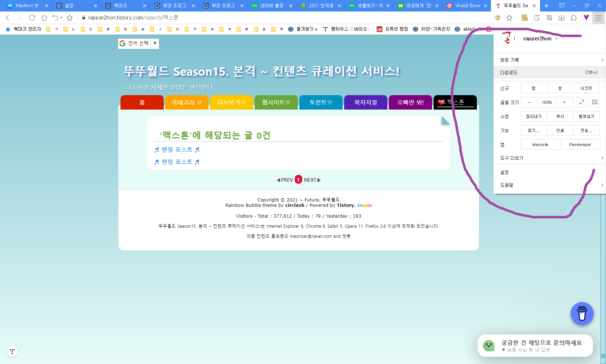Open a new 창 window from menu
The height and width of the screenshot is (364, 606).
tap(560, 88)
